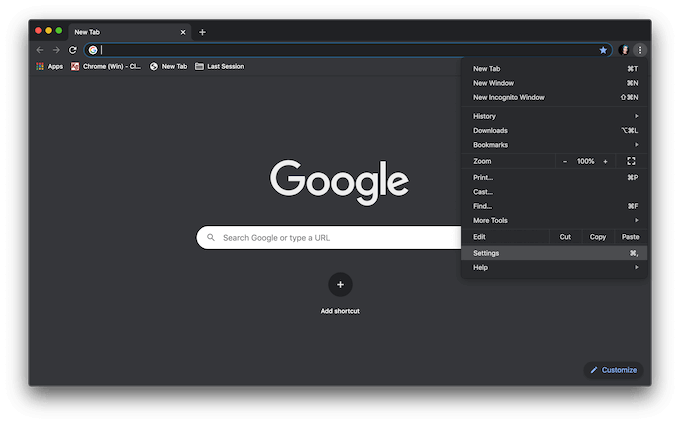Screen dimensions: 680x424
Task: Choose Cast... in the menu
Action: pyautogui.click(x=554, y=192)
